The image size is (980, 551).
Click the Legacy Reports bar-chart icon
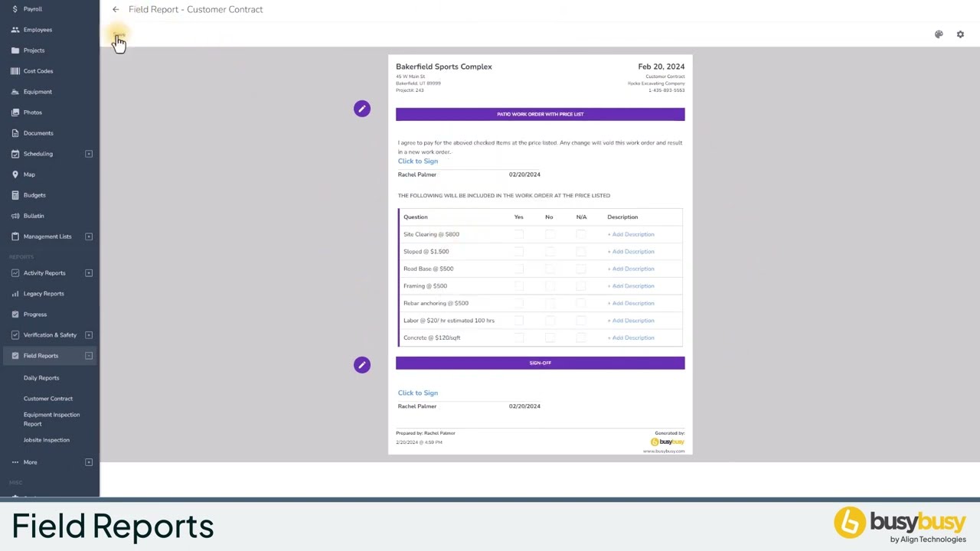coord(15,294)
